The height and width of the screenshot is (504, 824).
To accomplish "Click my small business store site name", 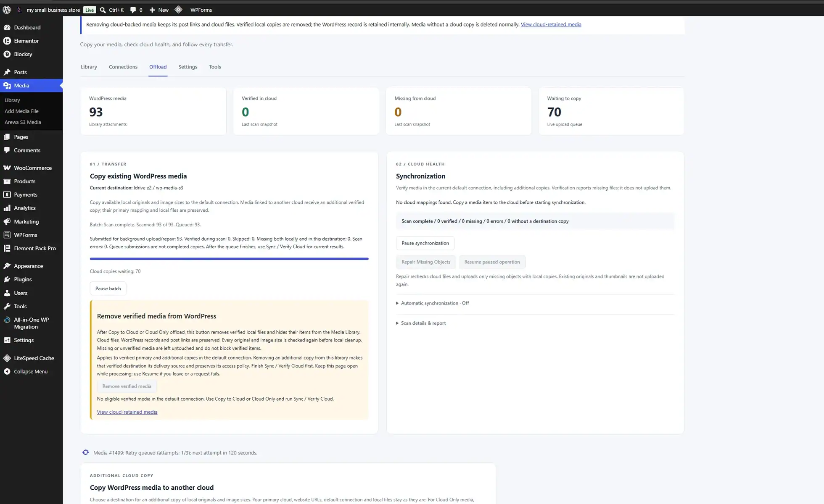I will click(x=53, y=10).
